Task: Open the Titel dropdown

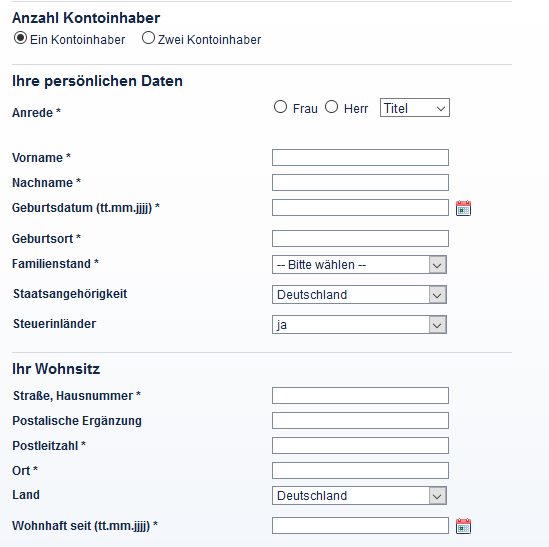Action: (x=415, y=108)
